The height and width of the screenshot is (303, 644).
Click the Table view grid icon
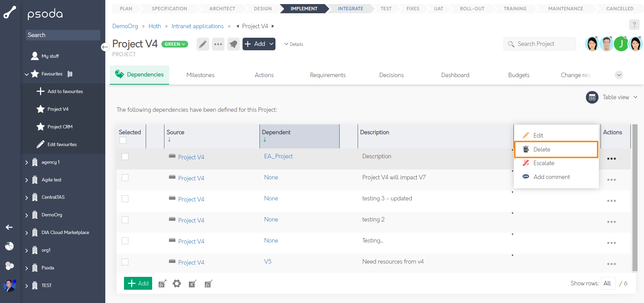click(592, 97)
